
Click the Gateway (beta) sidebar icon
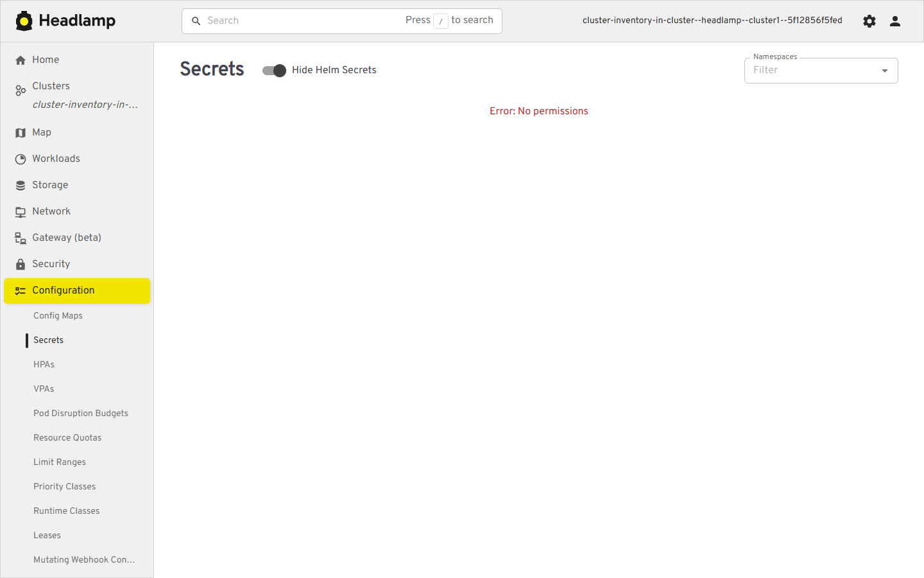(x=21, y=238)
